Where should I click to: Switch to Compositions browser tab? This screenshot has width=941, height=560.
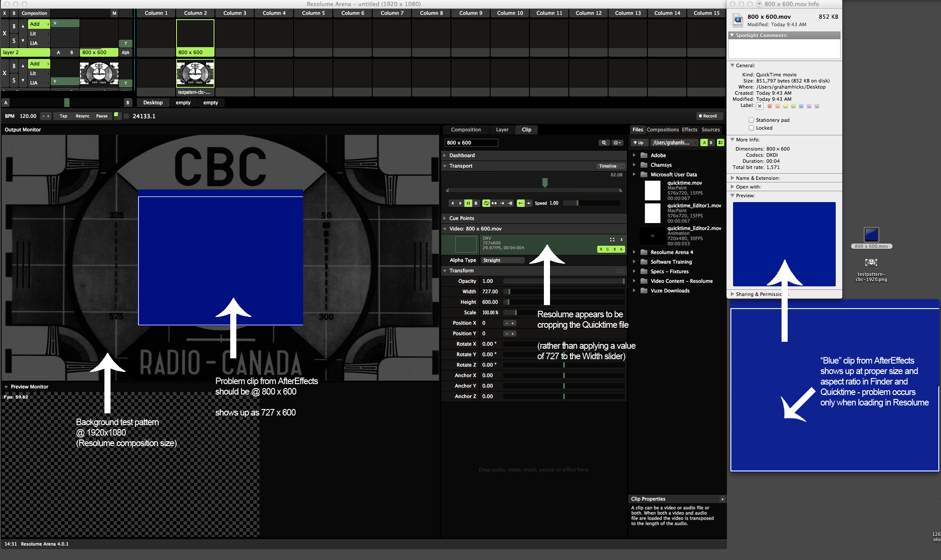[663, 130]
